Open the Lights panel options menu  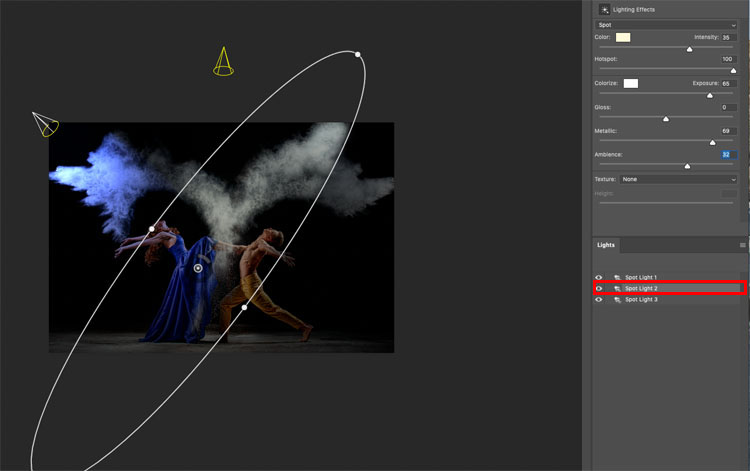pos(742,245)
